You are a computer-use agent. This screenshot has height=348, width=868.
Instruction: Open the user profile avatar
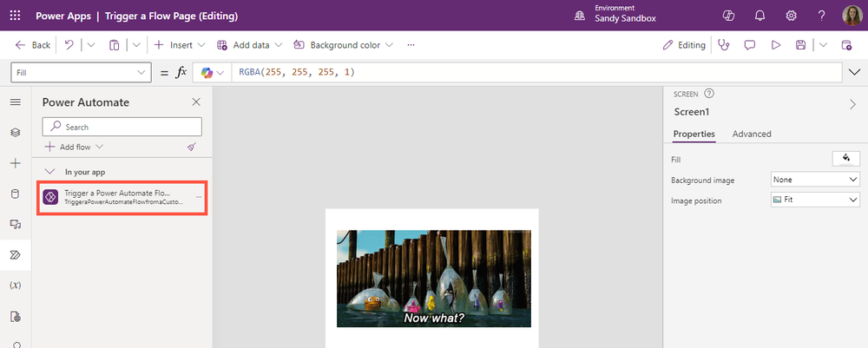click(x=852, y=16)
